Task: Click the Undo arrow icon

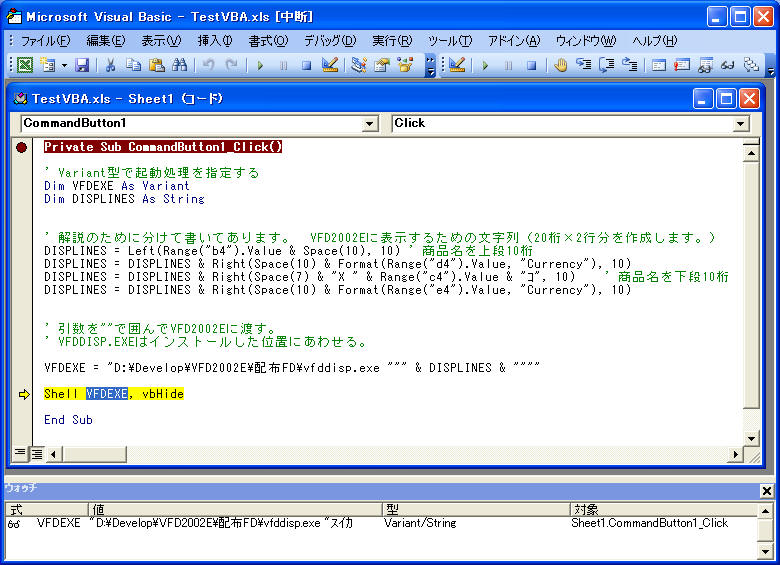Action: pos(209,65)
